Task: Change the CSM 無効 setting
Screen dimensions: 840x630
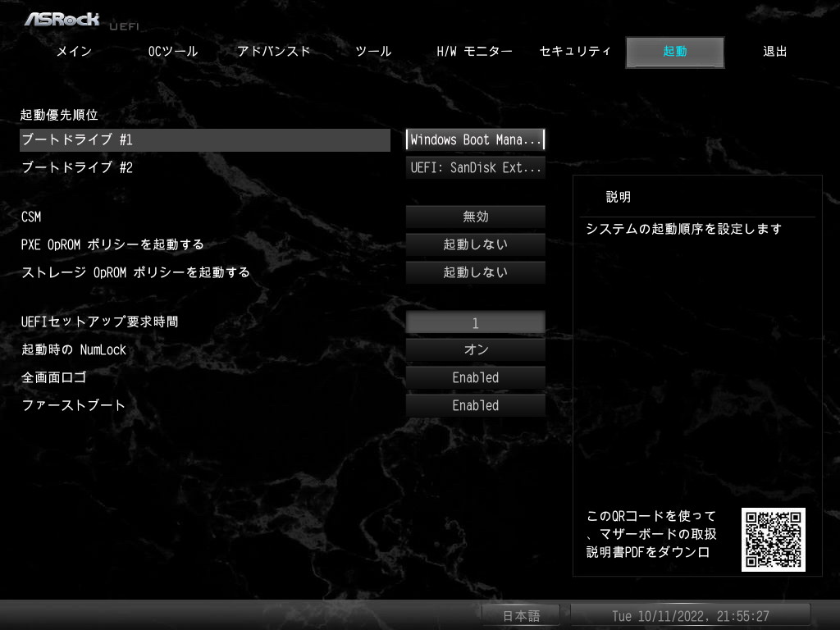Action: pos(475,217)
